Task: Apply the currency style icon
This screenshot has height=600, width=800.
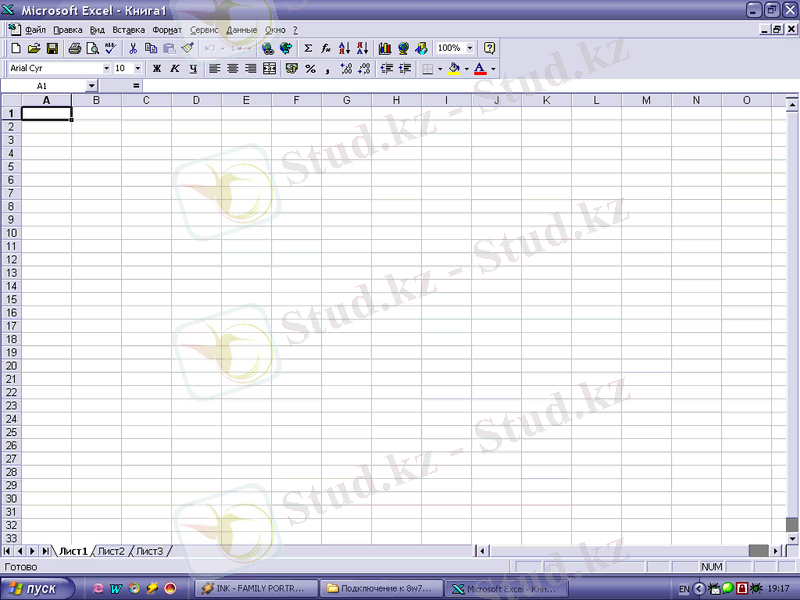Action: coord(292,68)
